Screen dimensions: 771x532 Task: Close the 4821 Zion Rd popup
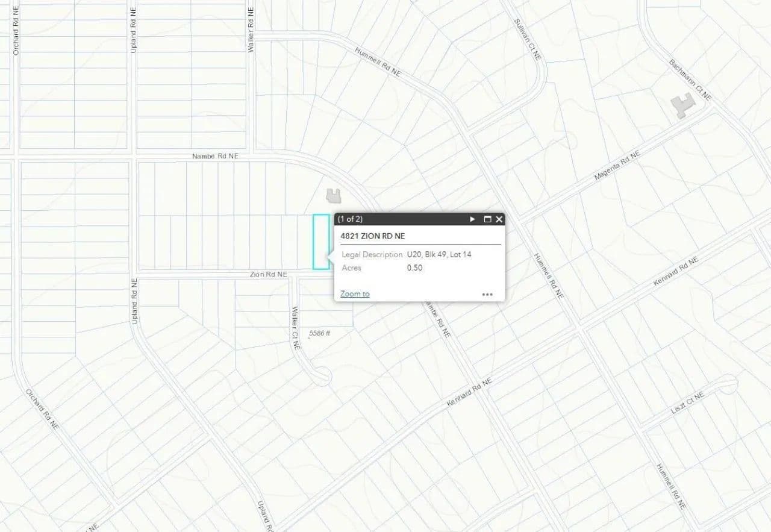[x=499, y=219]
